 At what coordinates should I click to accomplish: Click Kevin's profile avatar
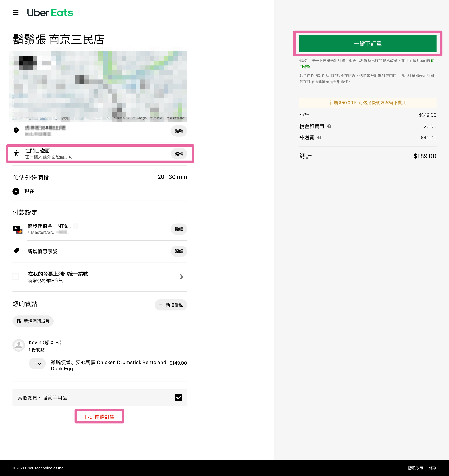pyautogui.click(x=19, y=345)
